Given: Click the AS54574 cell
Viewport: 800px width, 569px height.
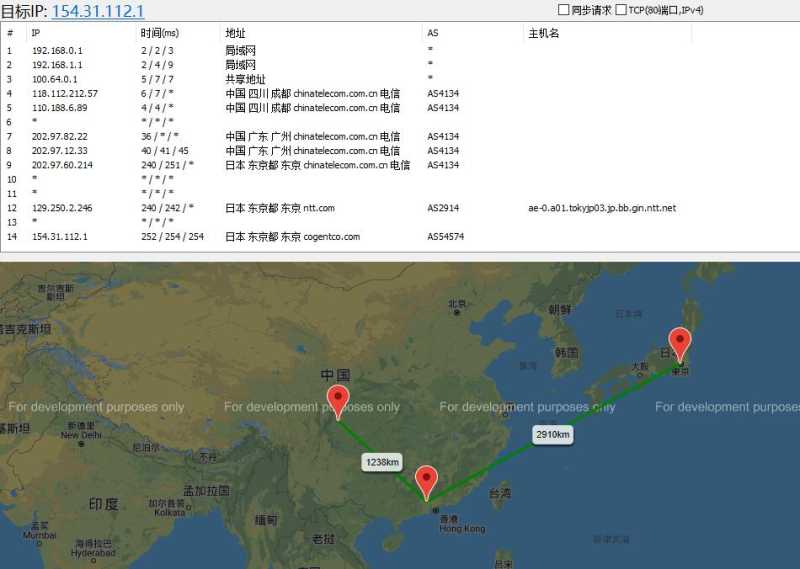Looking at the screenshot, I should [445, 236].
